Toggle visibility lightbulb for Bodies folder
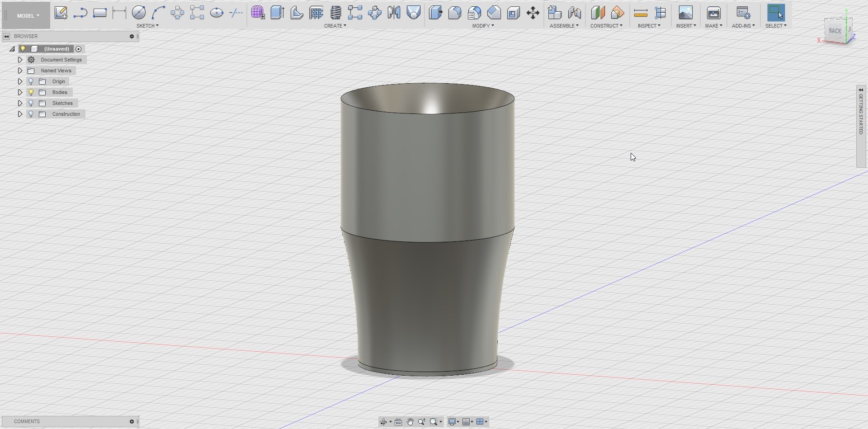This screenshot has width=868, height=429. click(x=31, y=92)
